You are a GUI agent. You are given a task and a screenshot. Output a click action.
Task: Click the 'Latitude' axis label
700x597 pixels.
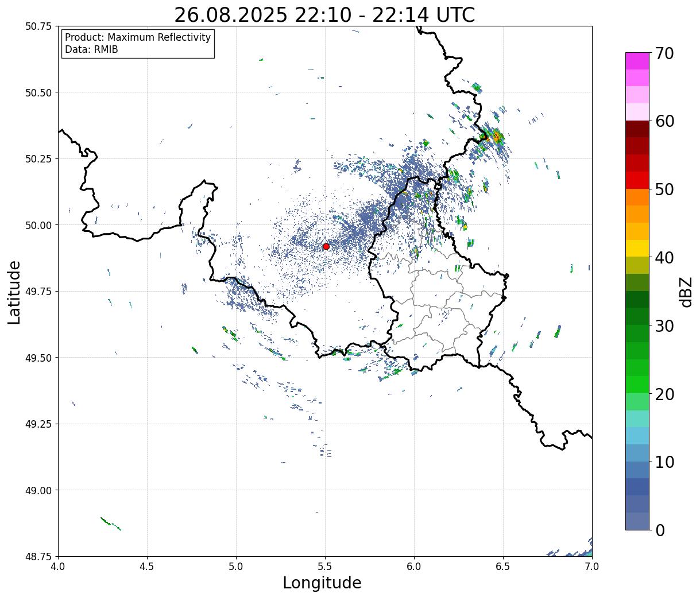coord(14,292)
